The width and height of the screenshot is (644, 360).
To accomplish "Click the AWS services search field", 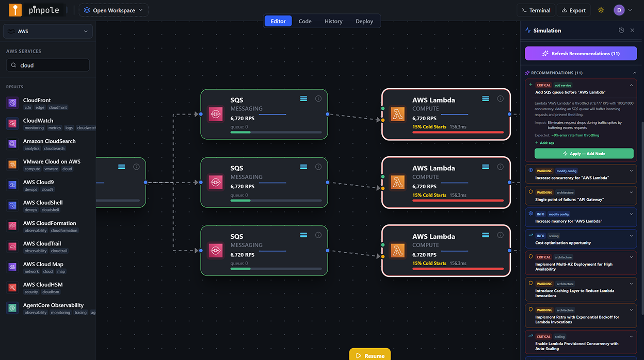I will pyautogui.click(x=47, y=66).
